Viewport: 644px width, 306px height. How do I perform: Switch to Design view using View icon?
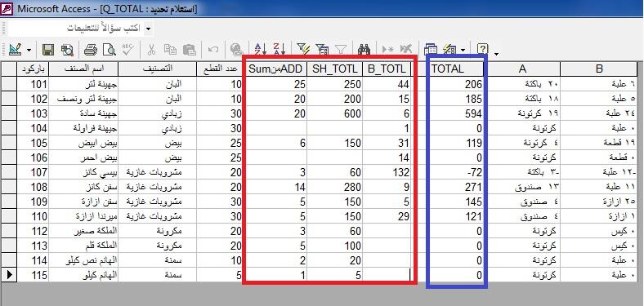(x=15, y=50)
